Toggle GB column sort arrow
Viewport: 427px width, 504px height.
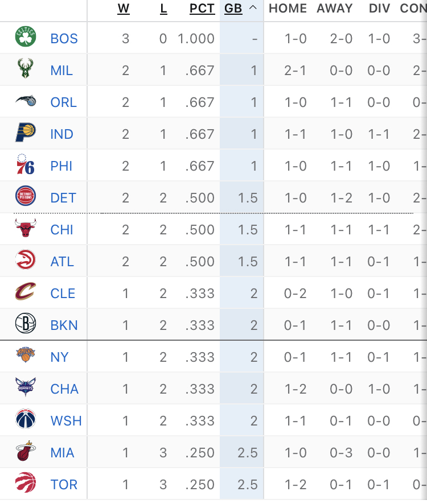pos(253,8)
